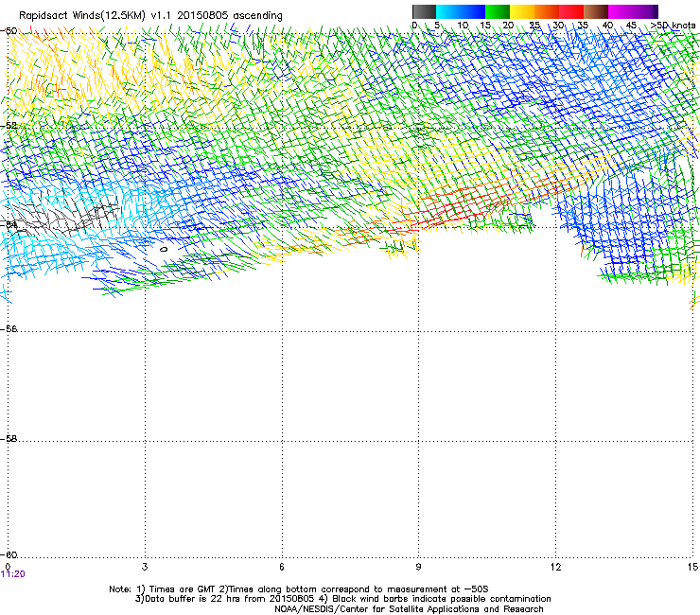Click the -52 latitude axis label
This screenshot has height=615, width=700.
9,126
